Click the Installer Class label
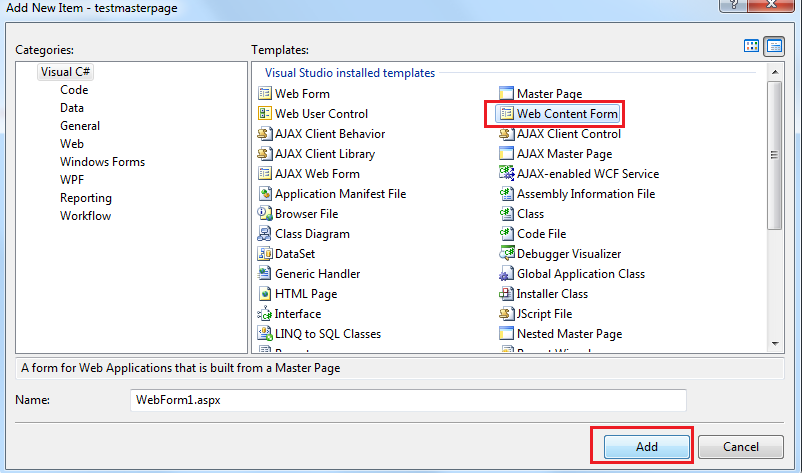805x473 pixels. [552, 294]
